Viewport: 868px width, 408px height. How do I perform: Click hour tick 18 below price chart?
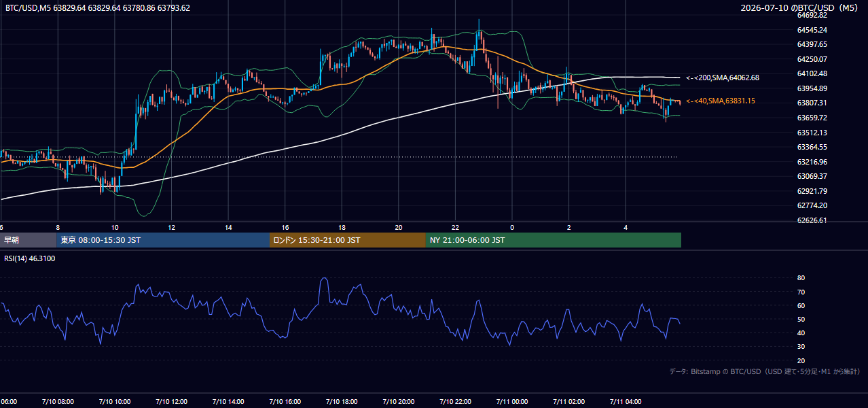pos(342,228)
